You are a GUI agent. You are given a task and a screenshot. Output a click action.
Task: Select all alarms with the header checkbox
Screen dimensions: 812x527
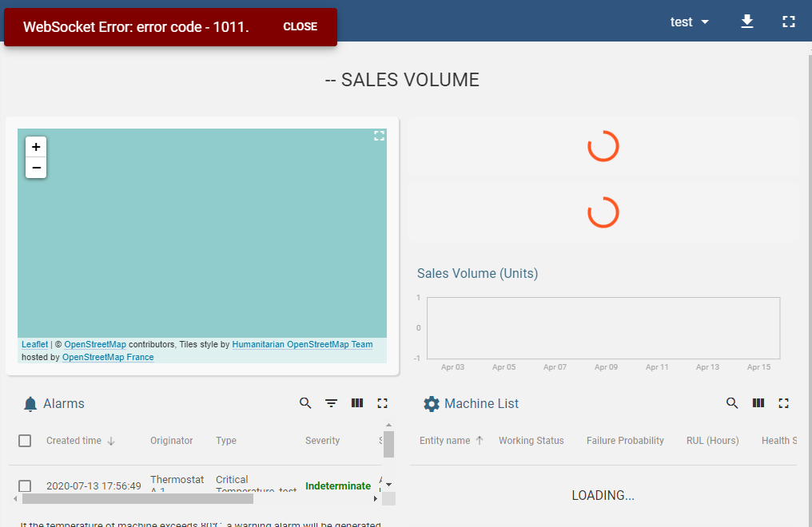point(25,440)
